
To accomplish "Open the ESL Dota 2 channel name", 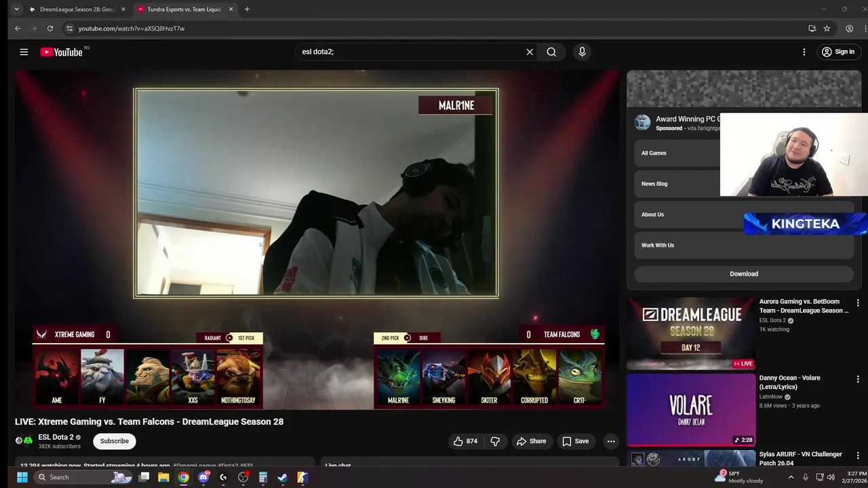I will coord(56,437).
